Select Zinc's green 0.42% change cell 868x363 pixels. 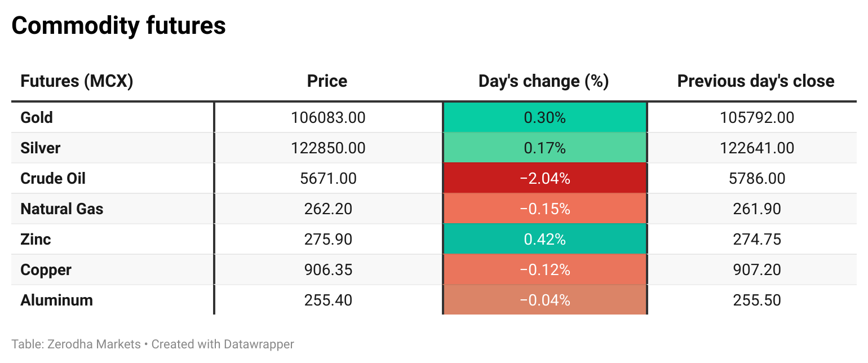tap(544, 240)
